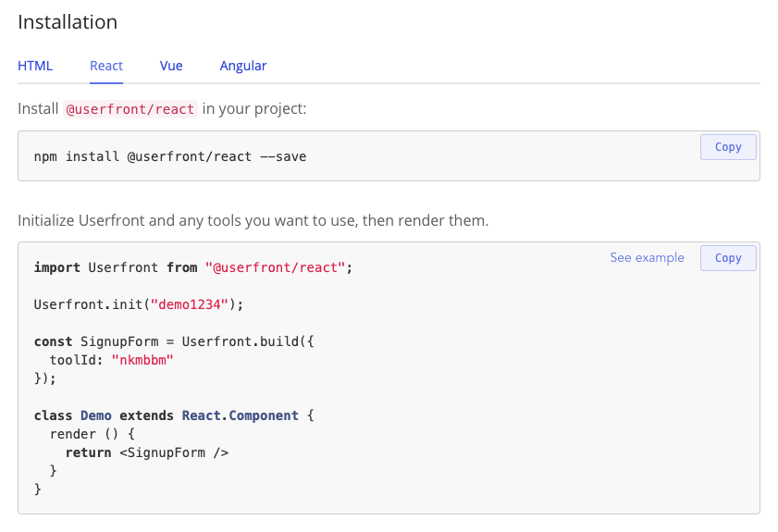Click the Installation heading

pyautogui.click(x=68, y=21)
